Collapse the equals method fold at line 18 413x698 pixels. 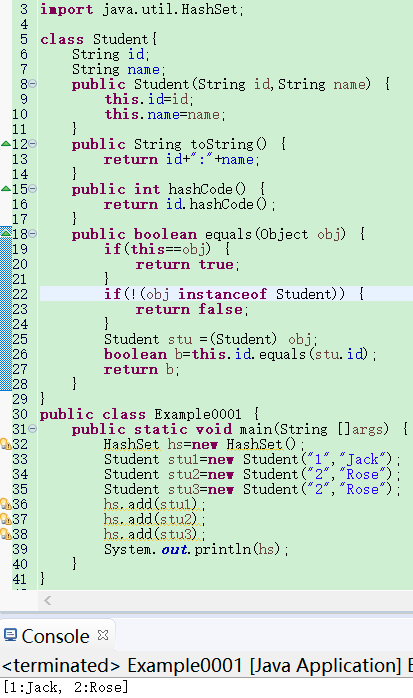[x=33, y=233]
